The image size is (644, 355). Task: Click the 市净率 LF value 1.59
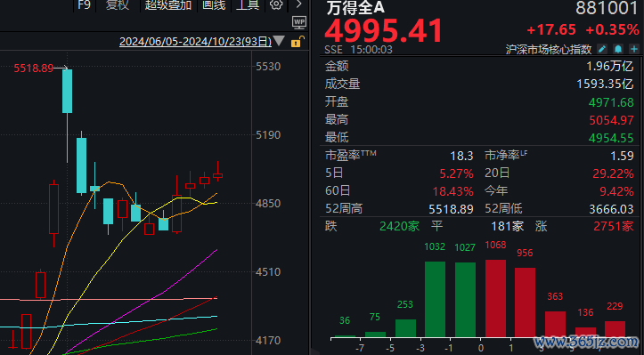622,156
